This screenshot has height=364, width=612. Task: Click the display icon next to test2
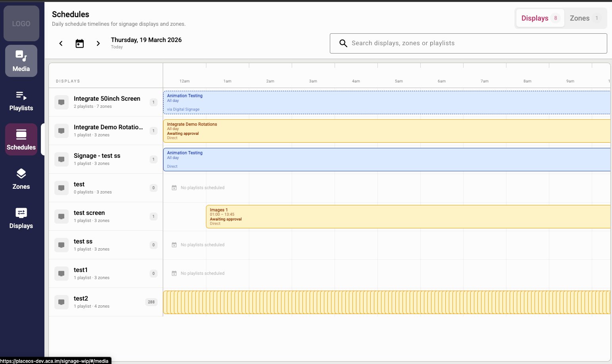[62, 302]
